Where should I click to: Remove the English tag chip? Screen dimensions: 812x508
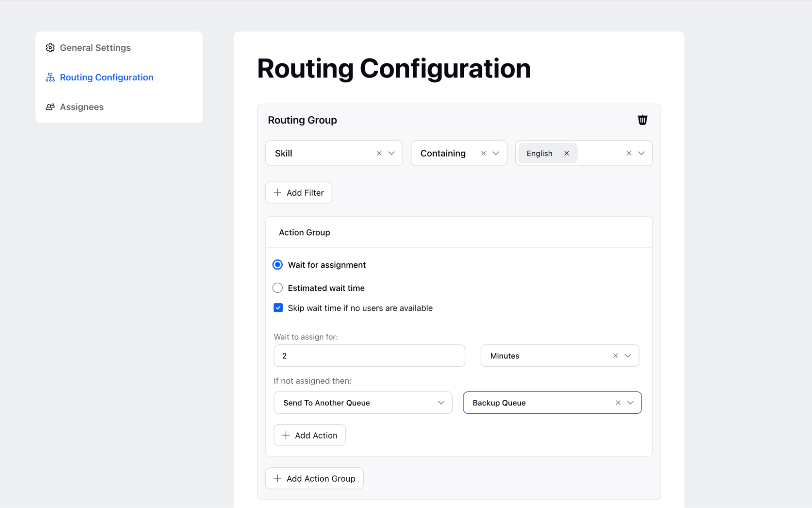pyautogui.click(x=566, y=153)
